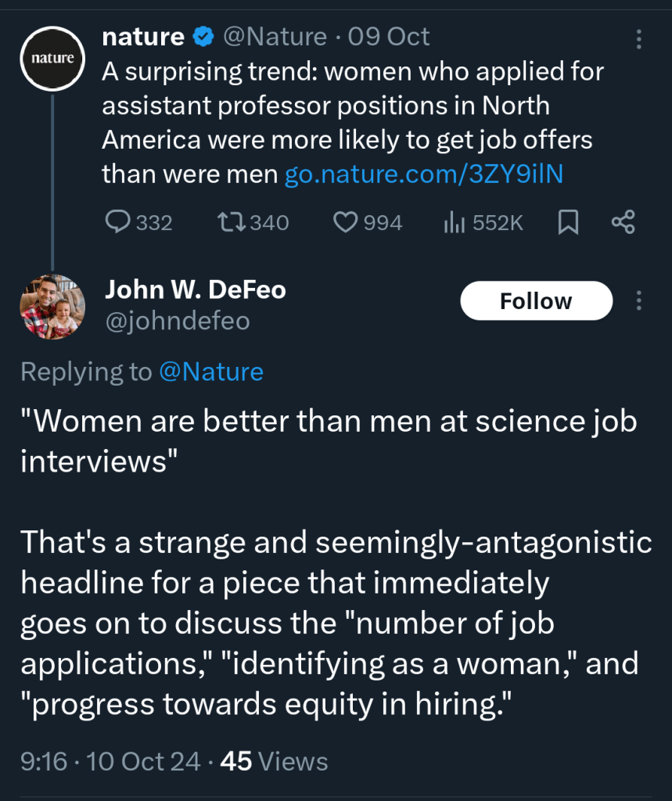Screen dimensions: 672x801
Task: Open three-dot menu on Nature's tweet
Action: coord(638,39)
